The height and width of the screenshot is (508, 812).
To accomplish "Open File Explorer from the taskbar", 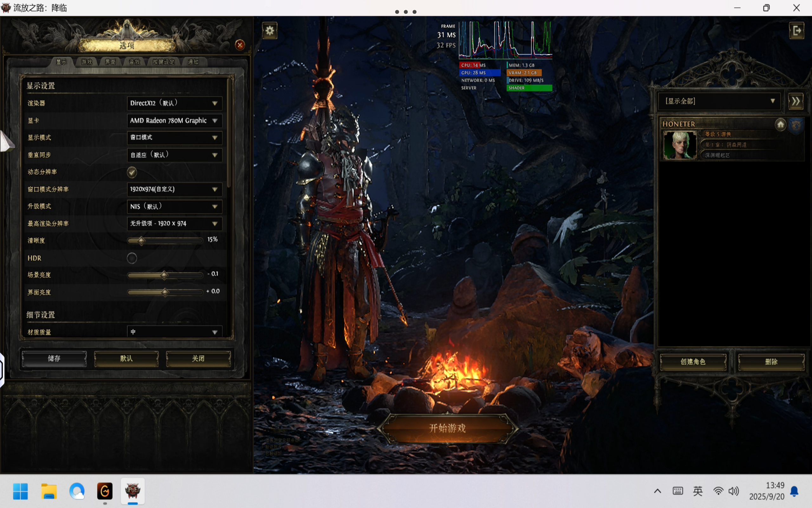I will (x=49, y=491).
